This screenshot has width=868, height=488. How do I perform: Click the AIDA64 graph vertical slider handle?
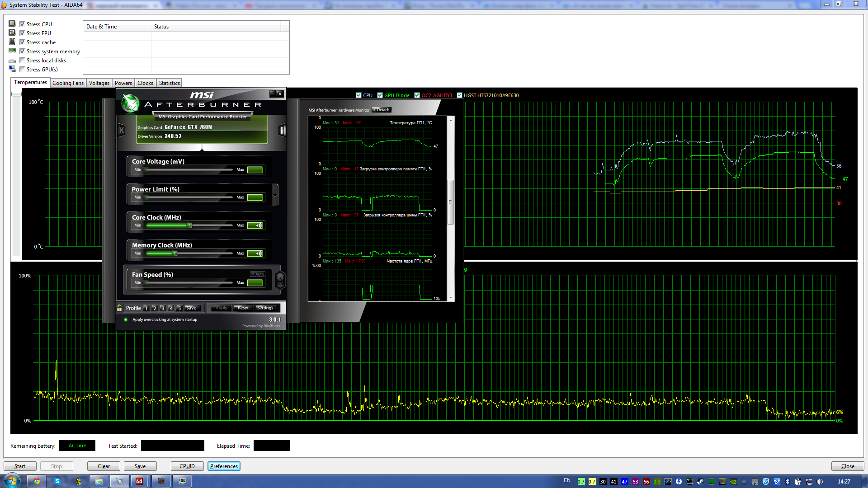(x=16, y=94)
